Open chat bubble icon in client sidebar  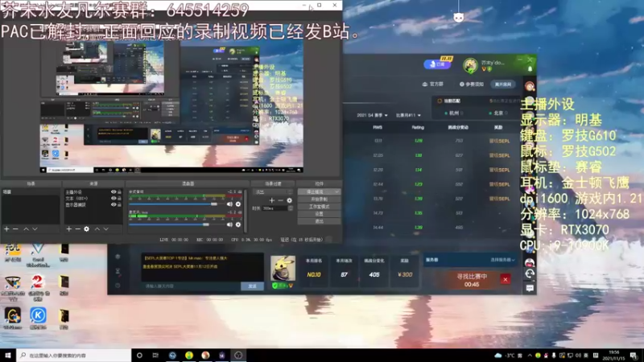click(530, 289)
